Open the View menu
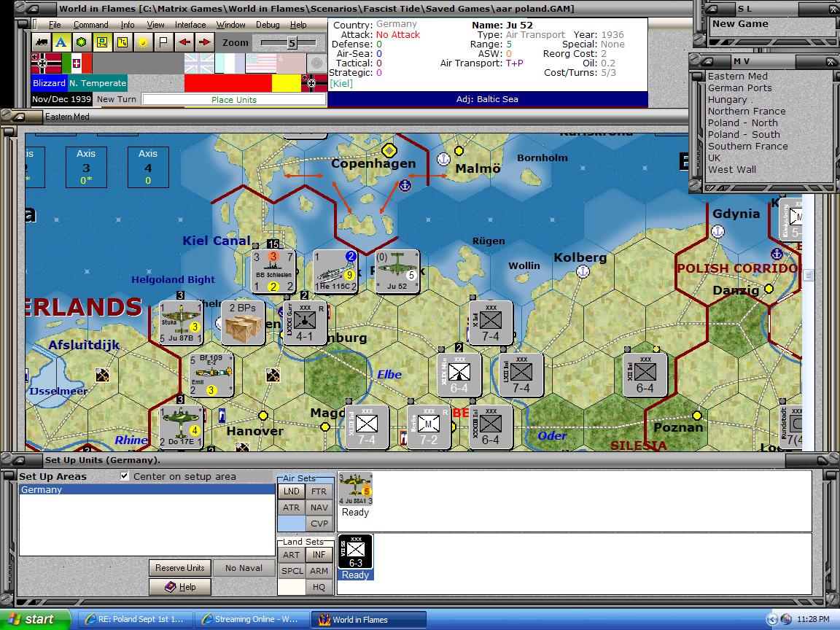The image size is (840, 630). click(155, 25)
